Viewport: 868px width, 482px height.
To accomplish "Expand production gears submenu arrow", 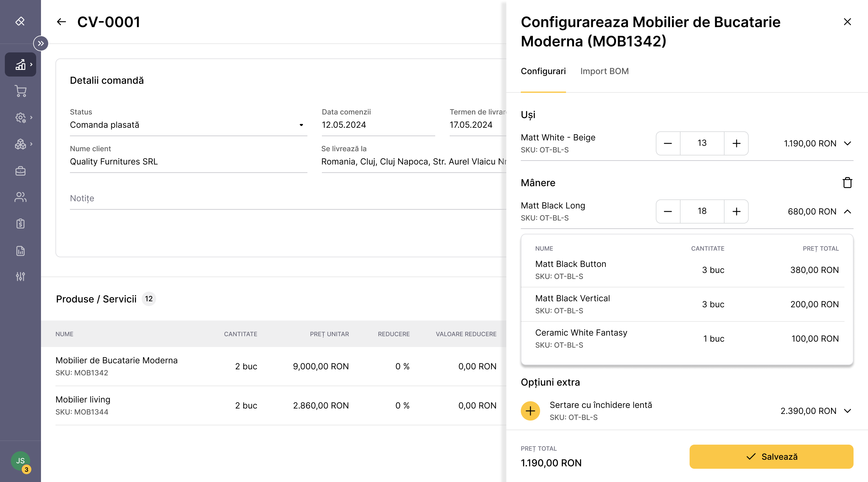I will click(31, 117).
